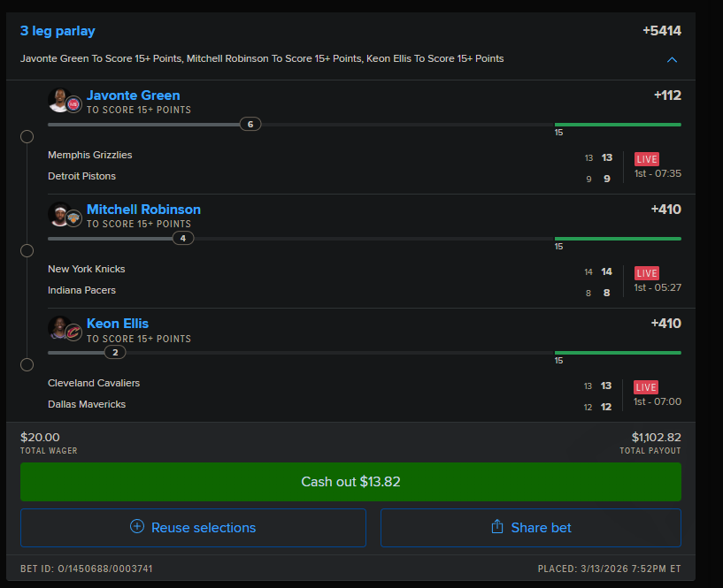This screenshot has height=588, width=723.
Task: Click Javonte Green player headshot
Action: point(58,100)
